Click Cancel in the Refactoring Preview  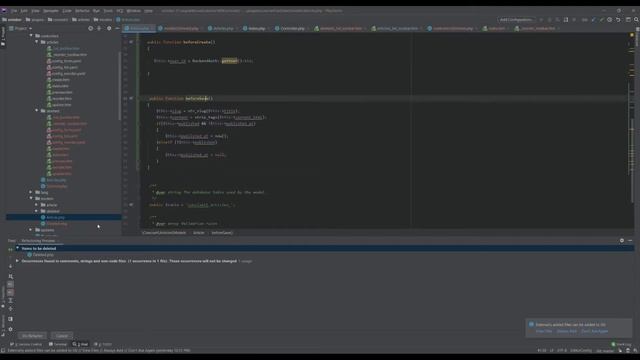click(x=62, y=336)
